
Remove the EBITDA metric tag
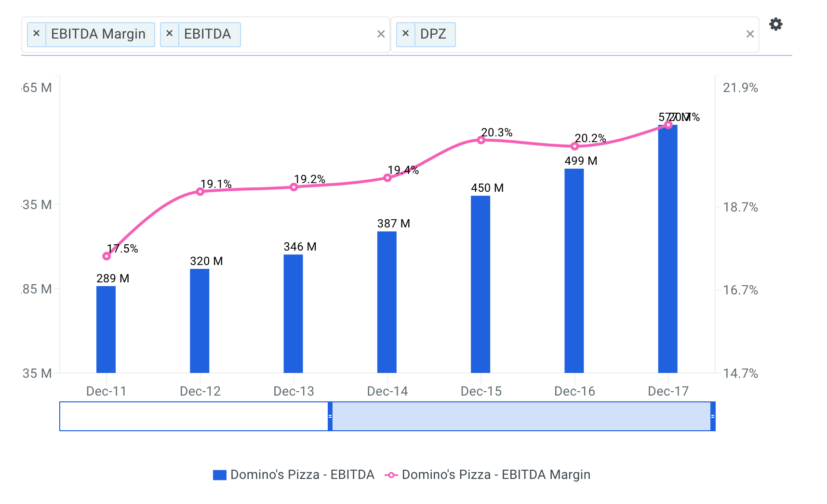pyautogui.click(x=170, y=34)
